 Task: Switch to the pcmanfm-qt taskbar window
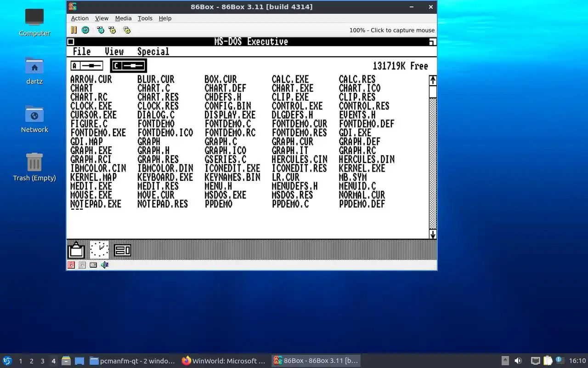pos(132,361)
